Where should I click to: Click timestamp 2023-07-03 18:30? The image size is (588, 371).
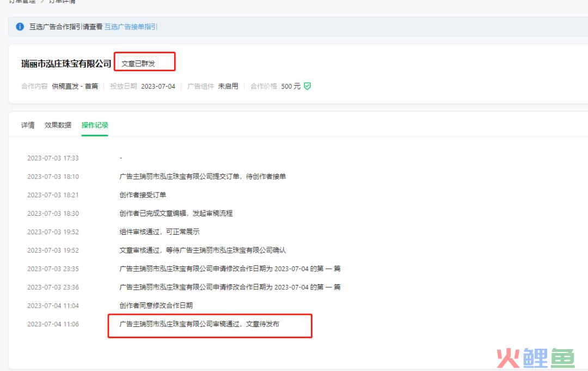click(x=53, y=214)
